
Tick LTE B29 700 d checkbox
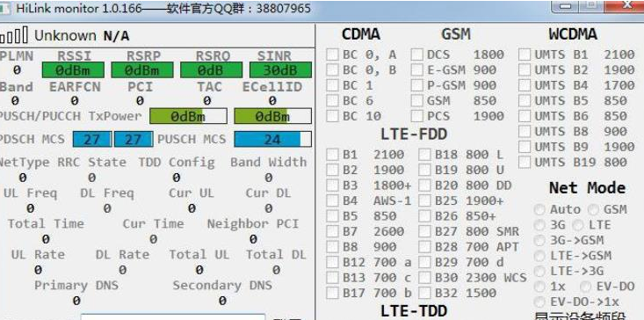424,262
